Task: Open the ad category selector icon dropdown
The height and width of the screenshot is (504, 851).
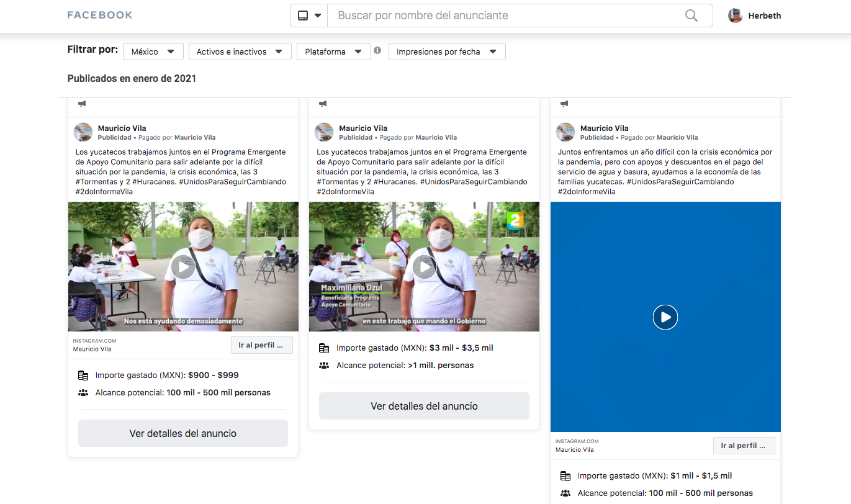Action: pyautogui.click(x=309, y=16)
